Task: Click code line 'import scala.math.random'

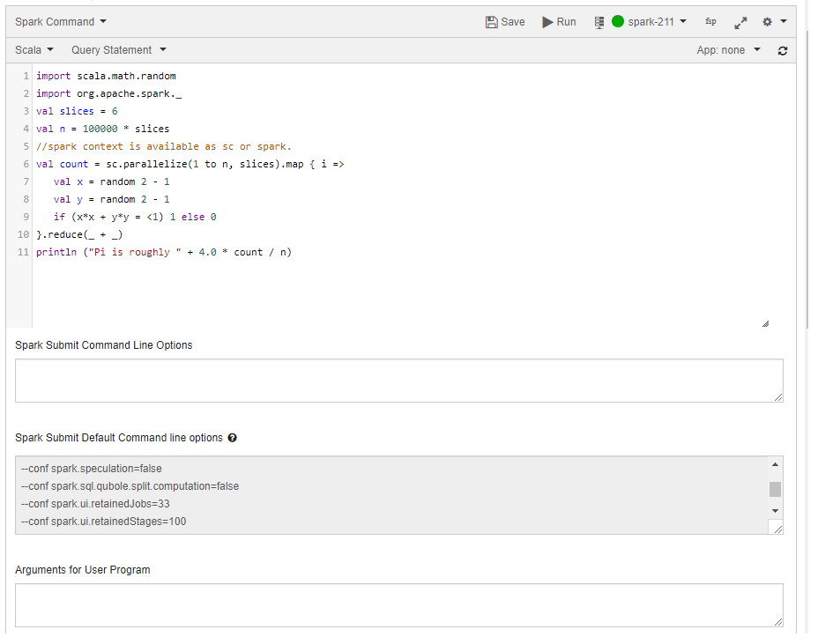Action: click(x=106, y=76)
